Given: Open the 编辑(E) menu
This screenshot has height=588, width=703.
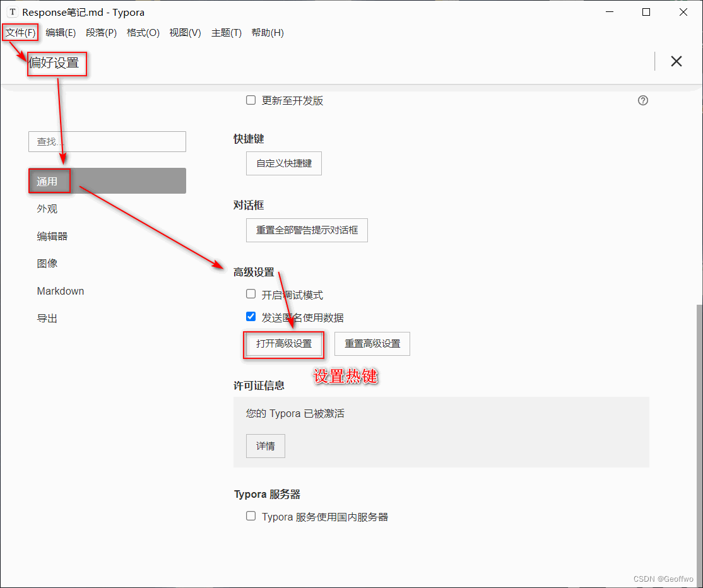Looking at the screenshot, I should [x=61, y=33].
